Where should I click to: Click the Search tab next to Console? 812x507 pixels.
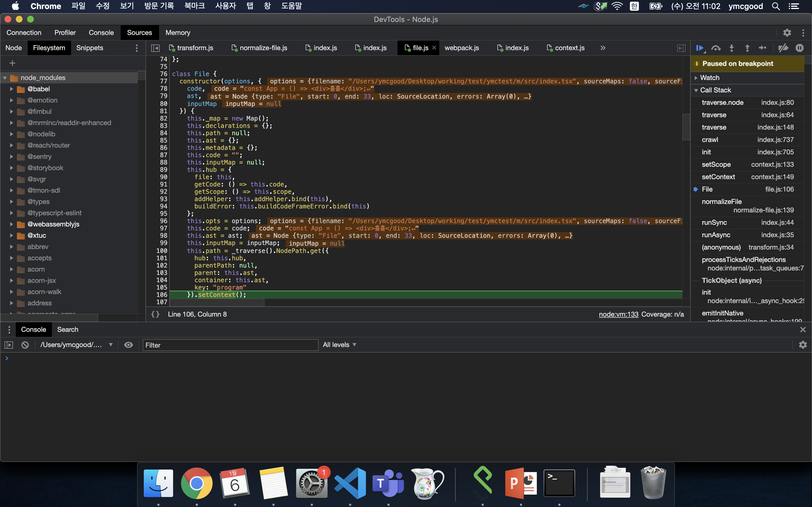coord(68,330)
